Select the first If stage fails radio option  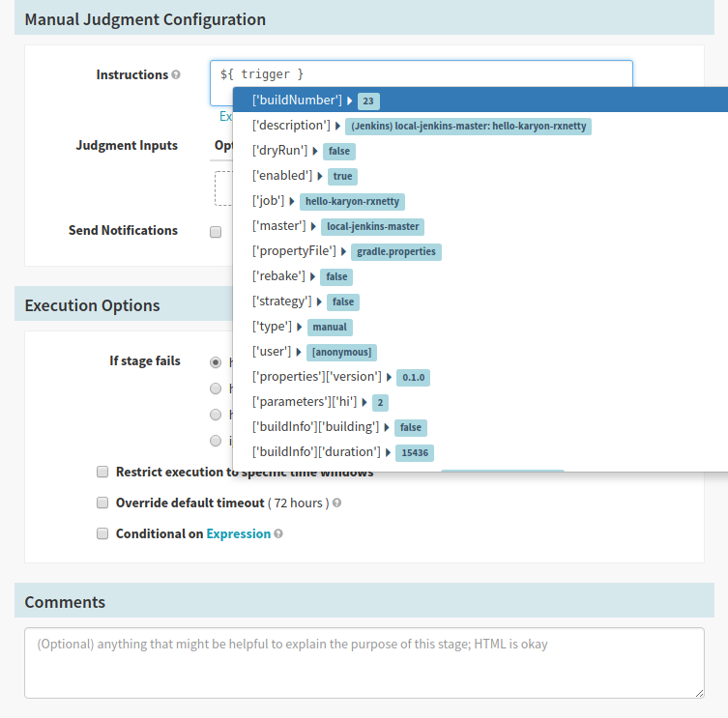216,362
